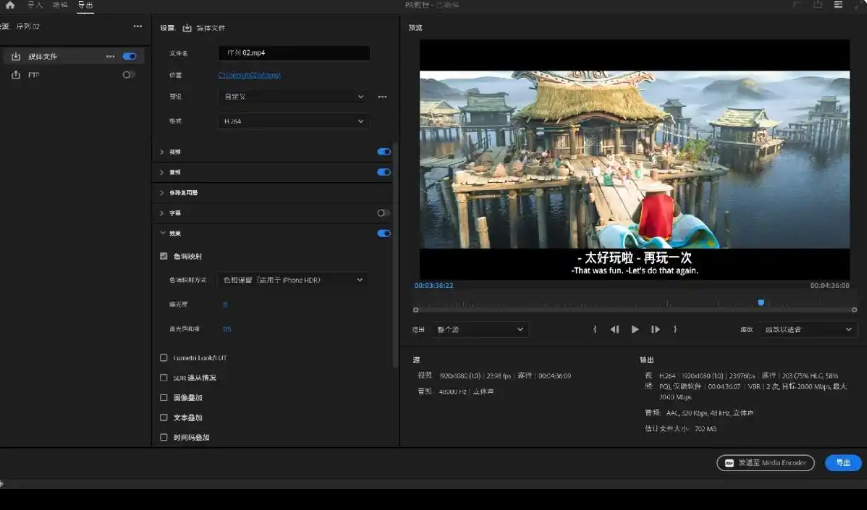Click the blue playhead on preview timeline
This screenshot has width=867, height=510.
point(761,302)
